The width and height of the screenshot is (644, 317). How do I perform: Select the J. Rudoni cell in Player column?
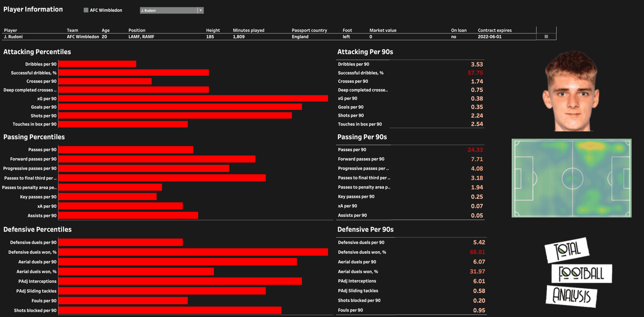pos(13,37)
